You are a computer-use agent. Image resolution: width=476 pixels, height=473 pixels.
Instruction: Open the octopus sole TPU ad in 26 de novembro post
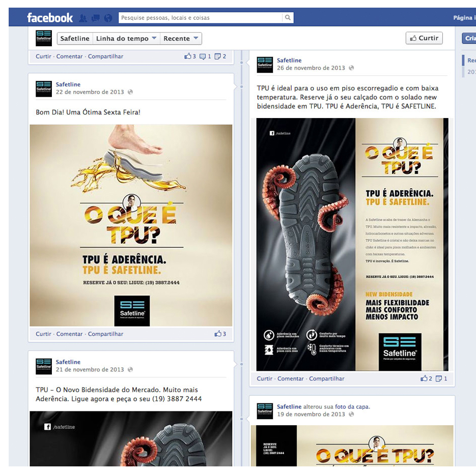[352, 244]
